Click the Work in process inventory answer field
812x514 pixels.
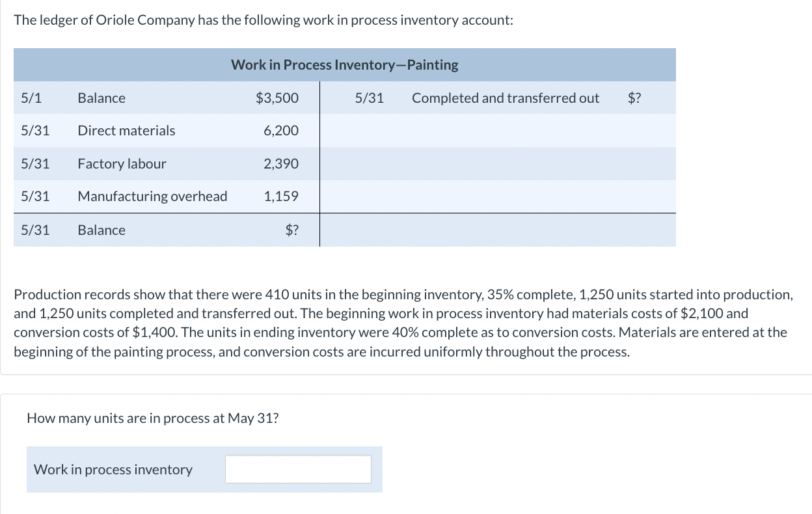click(x=298, y=469)
